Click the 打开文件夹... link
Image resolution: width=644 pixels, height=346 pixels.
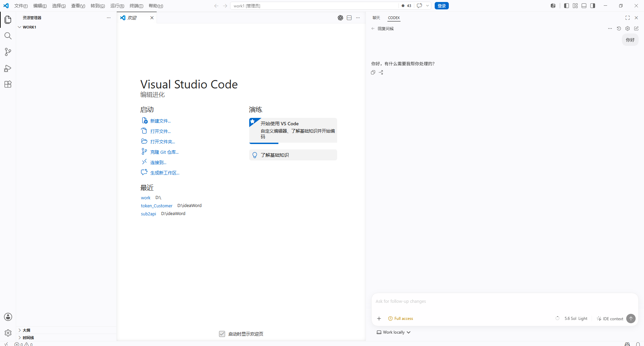tap(163, 142)
